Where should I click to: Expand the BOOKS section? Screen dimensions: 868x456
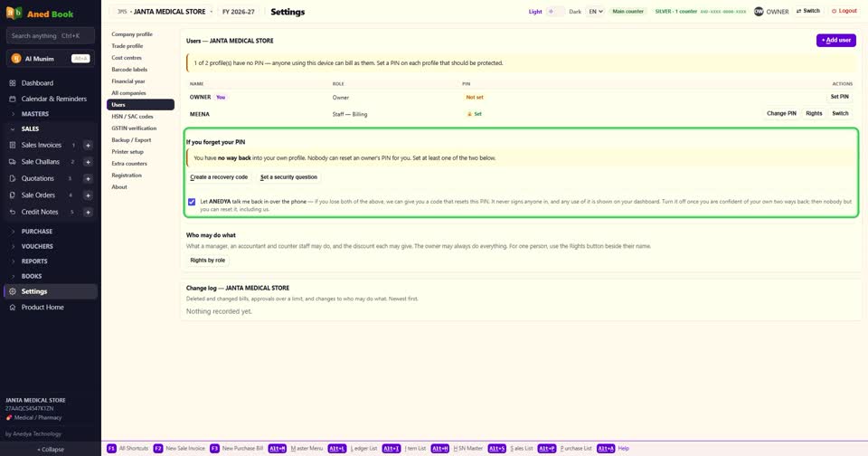(x=32, y=276)
